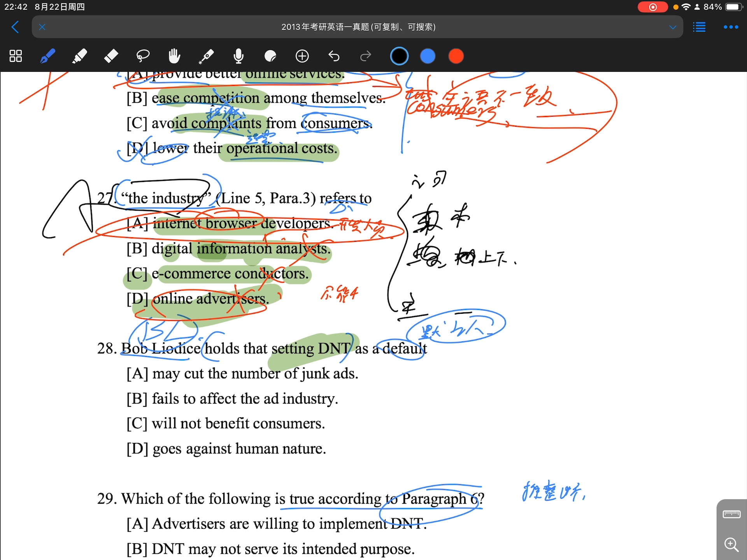Viewport: 747px width, 560px height.
Task: Tap option [D] lower their operational costs
Action: (232, 148)
